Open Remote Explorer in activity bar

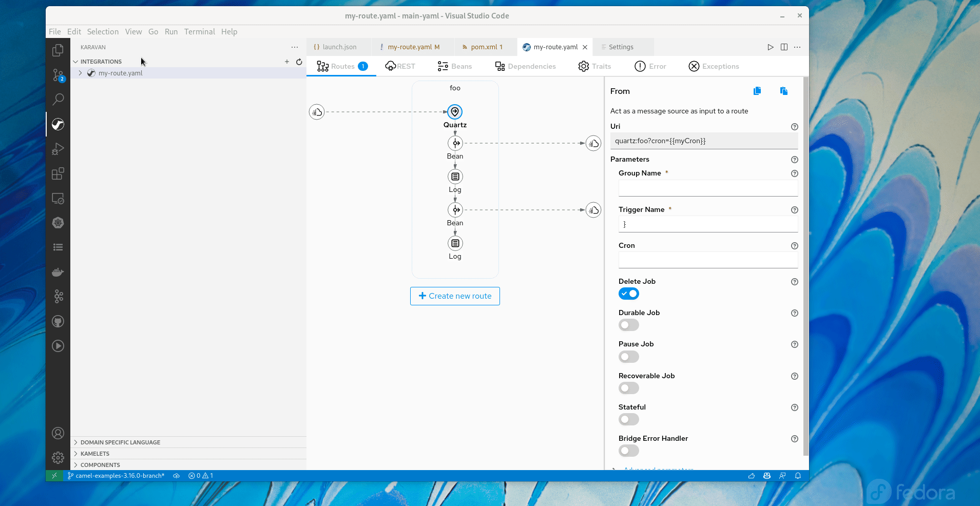[x=58, y=198]
